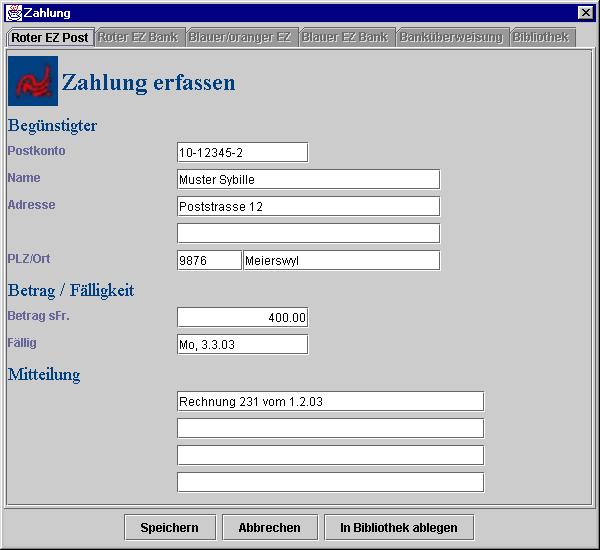Image resolution: width=600 pixels, height=550 pixels.
Task: Go to the Blauer EZ Bank tab
Action: [347, 37]
